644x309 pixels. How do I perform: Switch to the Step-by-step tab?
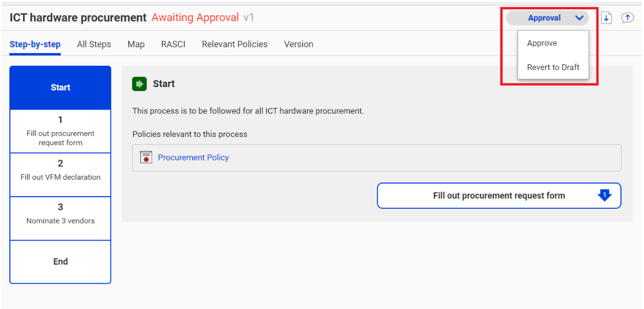pyautogui.click(x=35, y=44)
